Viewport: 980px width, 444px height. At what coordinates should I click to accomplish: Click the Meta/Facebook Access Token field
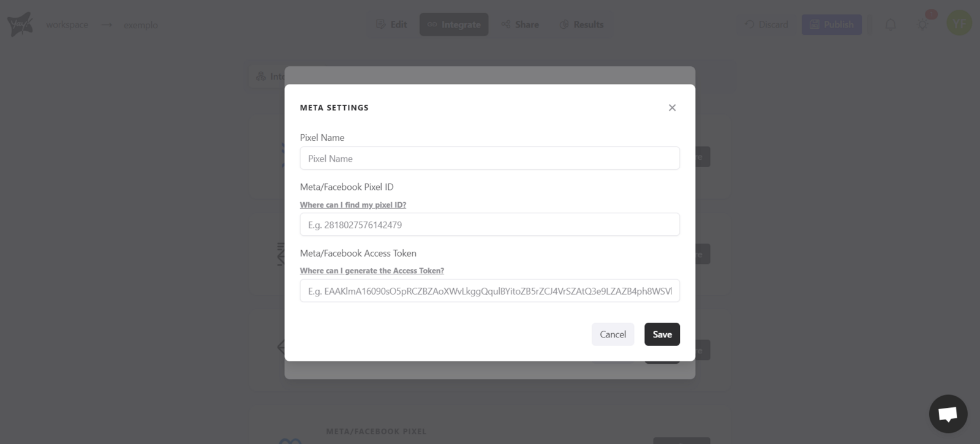pyautogui.click(x=489, y=291)
